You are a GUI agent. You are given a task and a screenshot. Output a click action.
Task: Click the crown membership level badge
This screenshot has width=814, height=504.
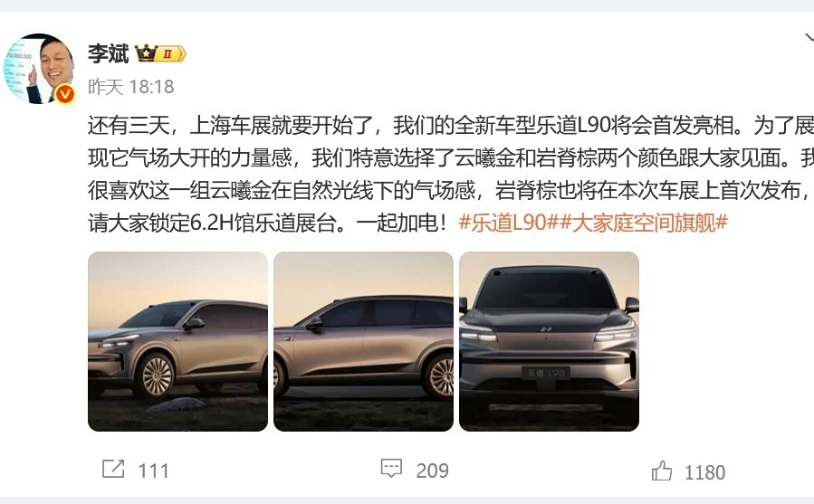(x=160, y=53)
